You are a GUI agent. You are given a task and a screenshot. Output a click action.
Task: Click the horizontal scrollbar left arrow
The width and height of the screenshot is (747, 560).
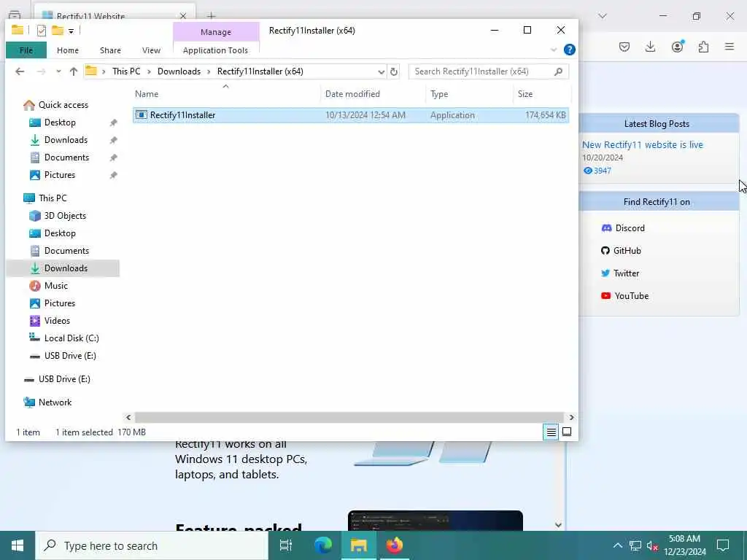pyautogui.click(x=128, y=418)
